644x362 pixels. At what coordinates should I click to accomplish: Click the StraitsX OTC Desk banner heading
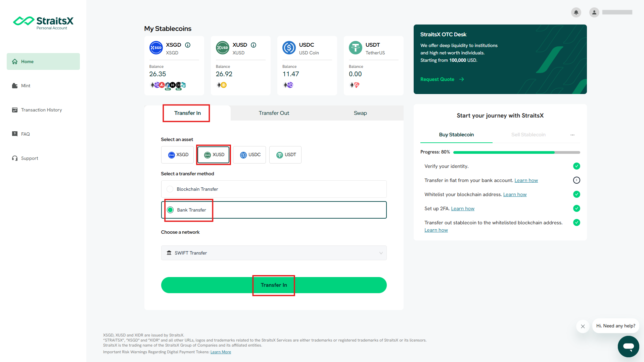(443, 34)
